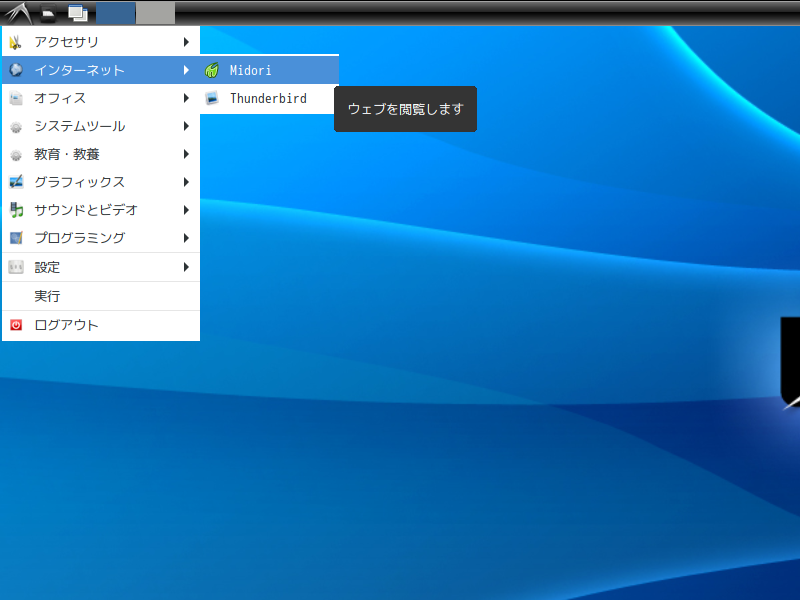This screenshot has height=600, width=800.
Task: Open the file manager panel icon
Action: [48, 13]
